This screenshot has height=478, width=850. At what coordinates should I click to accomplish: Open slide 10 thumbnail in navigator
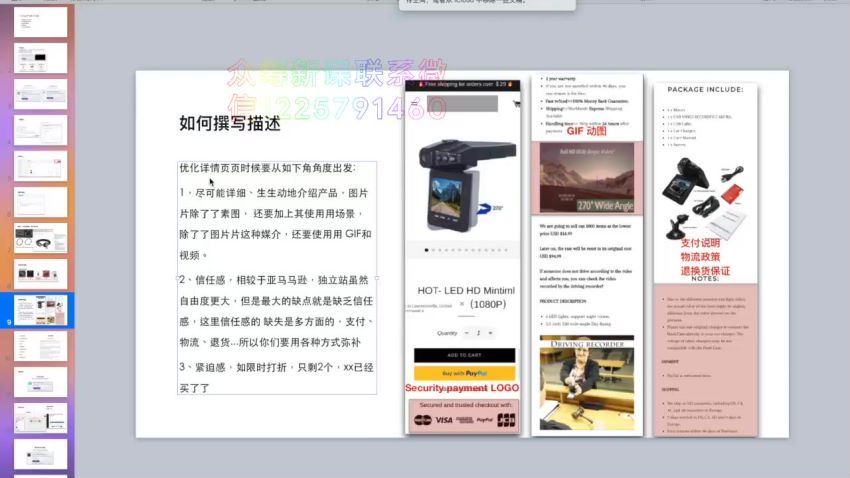41,346
